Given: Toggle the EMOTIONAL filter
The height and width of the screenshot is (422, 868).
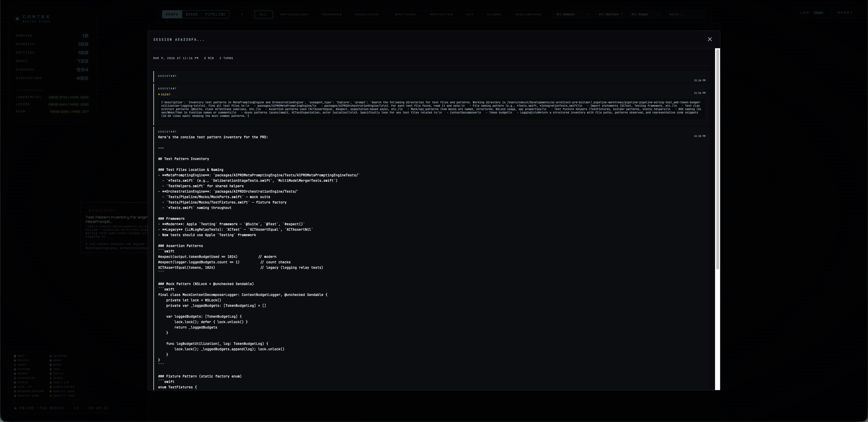Looking at the screenshot, I should coord(406,14).
